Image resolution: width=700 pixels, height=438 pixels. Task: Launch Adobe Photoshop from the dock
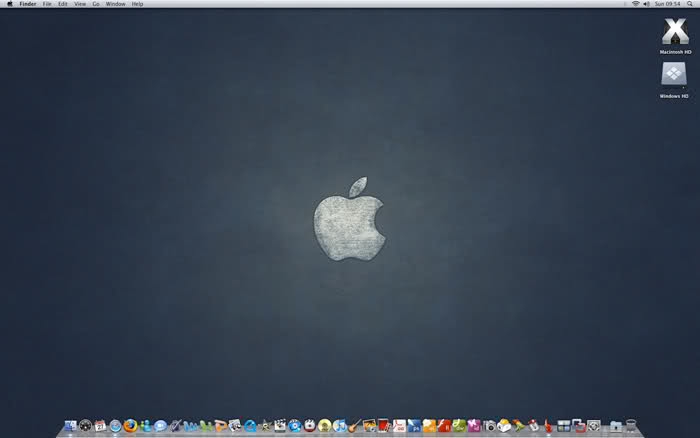(x=414, y=426)
